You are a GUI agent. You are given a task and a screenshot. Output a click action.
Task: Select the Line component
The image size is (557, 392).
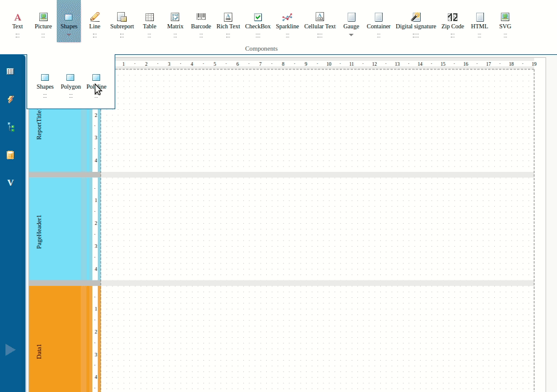(95, 21)
